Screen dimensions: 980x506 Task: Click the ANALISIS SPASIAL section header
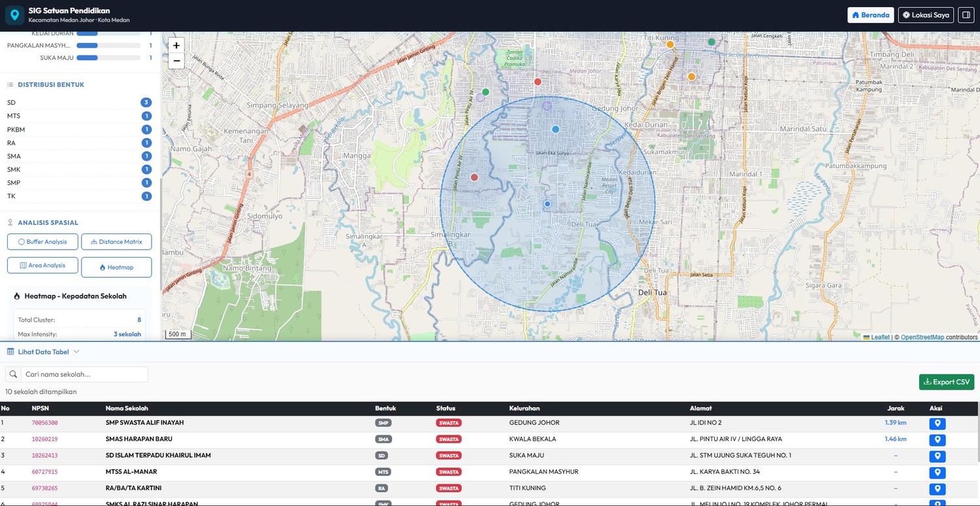[x=48, y=223]
